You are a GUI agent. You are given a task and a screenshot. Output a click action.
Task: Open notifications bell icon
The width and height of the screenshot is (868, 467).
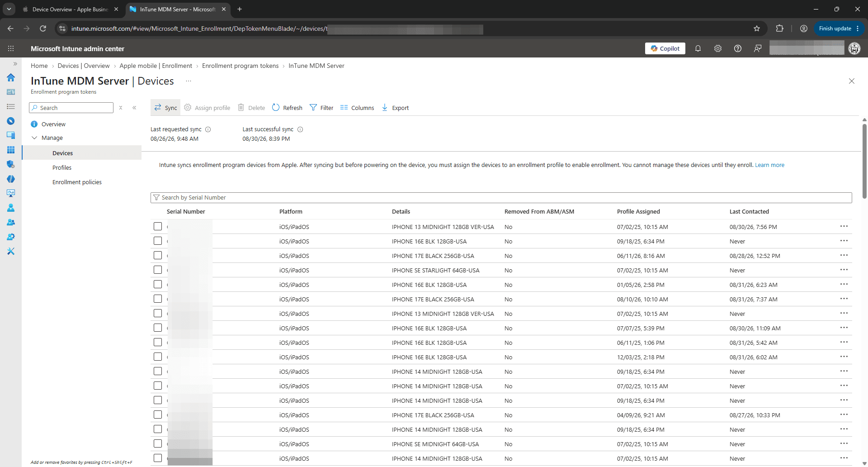click(x=698, y=48)
